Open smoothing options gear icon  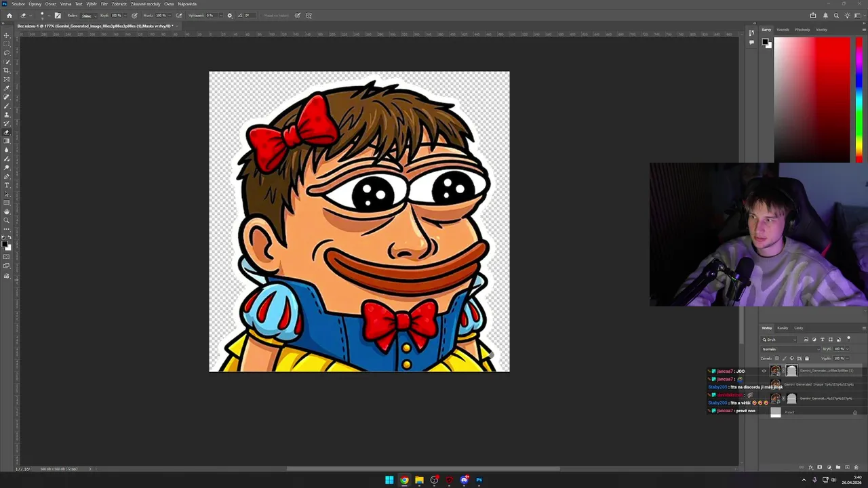coord(230,15)
